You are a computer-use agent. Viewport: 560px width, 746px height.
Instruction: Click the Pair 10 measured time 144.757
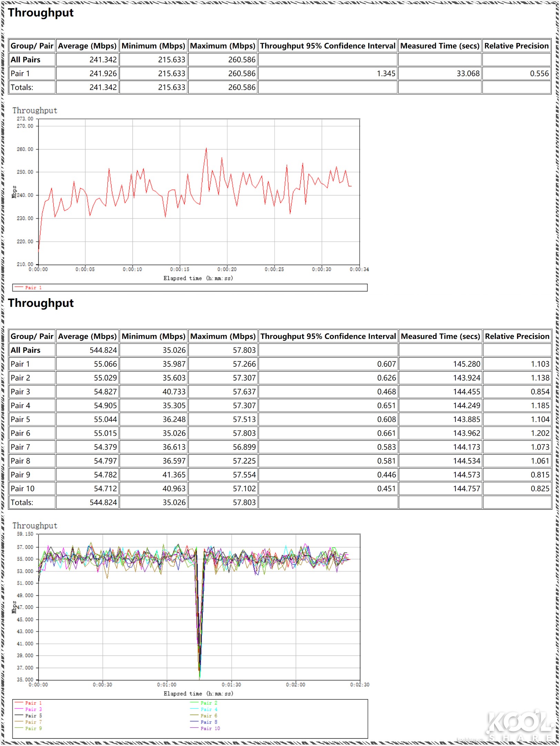click(x=467, y=488)
